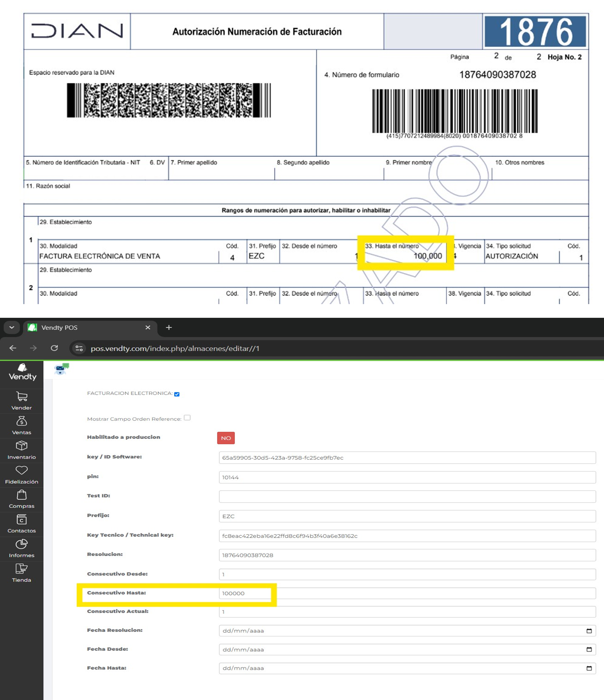
Task: Expand browser tab search dropdown
Action: [x=12, y=327]
